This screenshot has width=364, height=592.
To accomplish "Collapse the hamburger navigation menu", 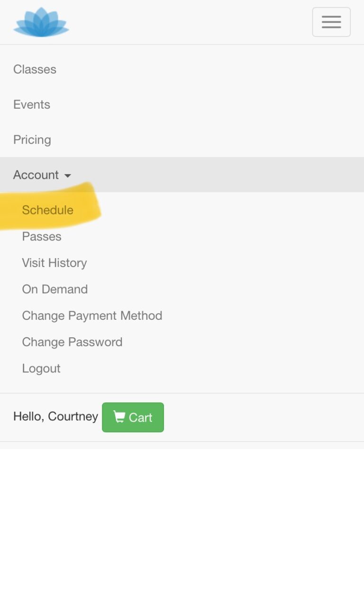I will [x=331, y=22].
